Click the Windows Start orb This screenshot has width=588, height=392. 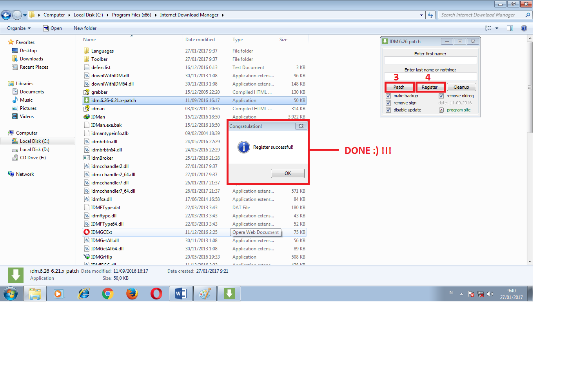pyautogui.click(x=11, y=294)
